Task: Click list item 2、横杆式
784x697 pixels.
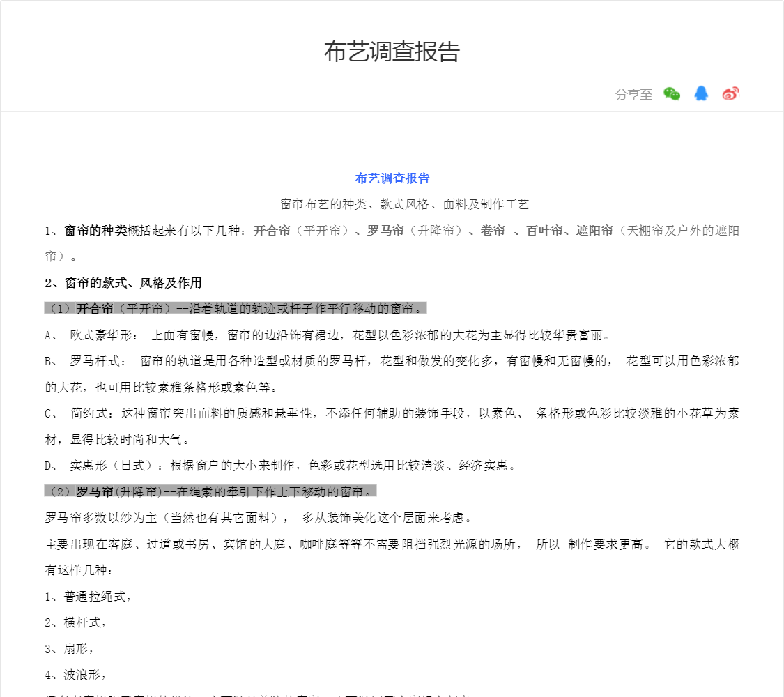Action: click(x=75, y=622)
